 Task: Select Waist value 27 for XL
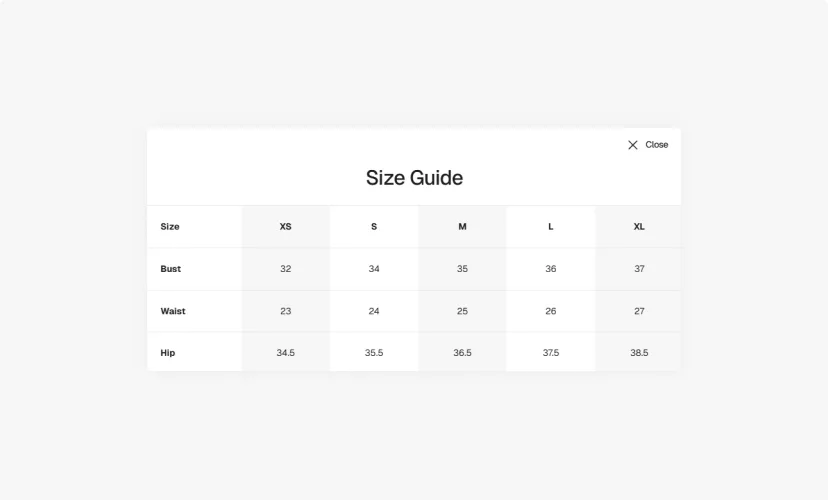pos(639,311)
